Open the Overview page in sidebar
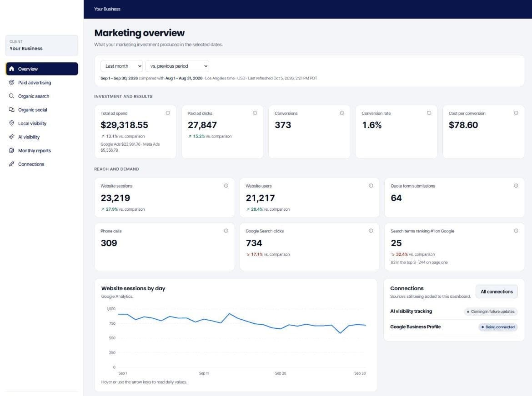 [42, 69]
